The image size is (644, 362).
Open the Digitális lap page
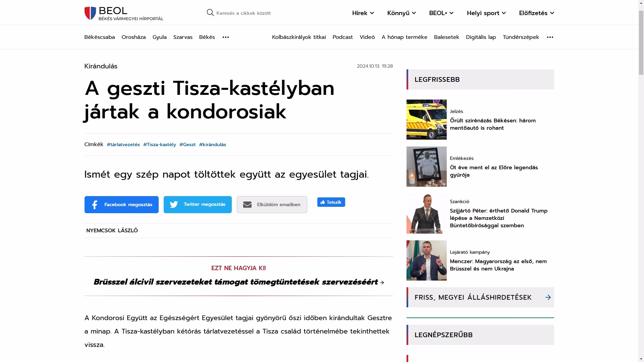pyautogui.click(x=481, y=37)
